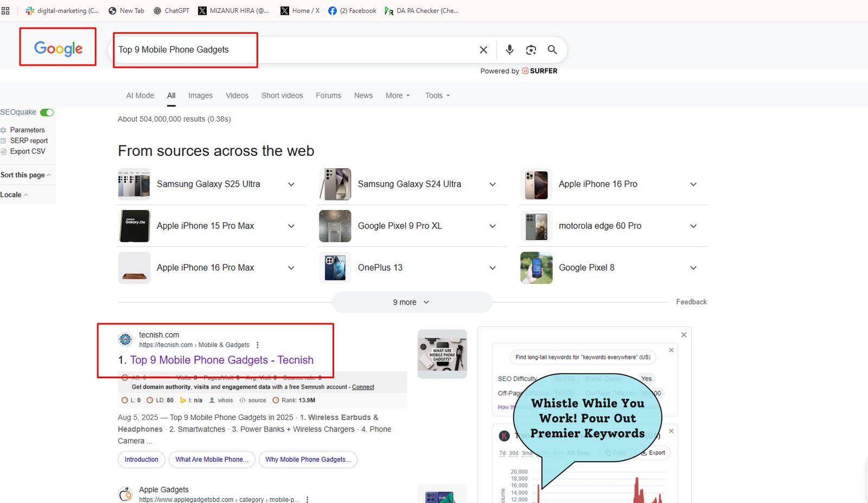Show 9 more phone sources

(411, 302)
